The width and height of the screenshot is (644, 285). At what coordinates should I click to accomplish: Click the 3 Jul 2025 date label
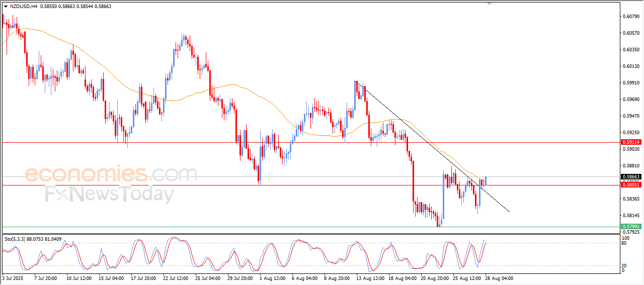click(13, 278)
